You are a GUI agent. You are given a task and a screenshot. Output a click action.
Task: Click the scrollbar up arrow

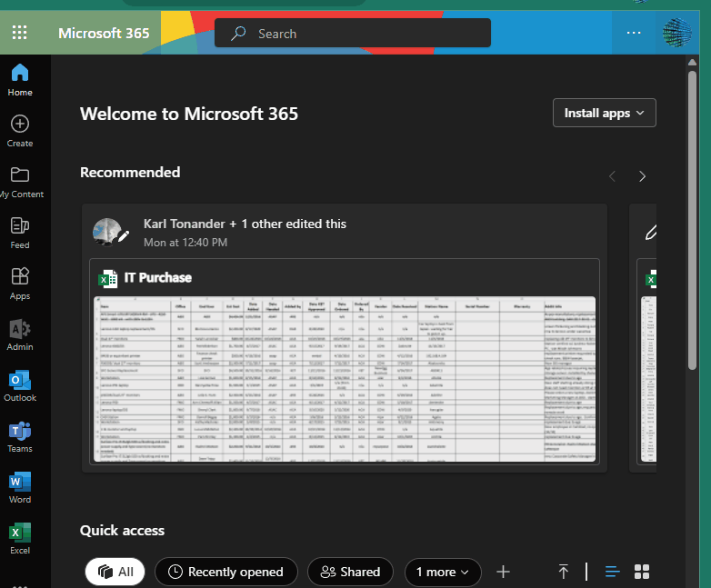tap(692, 62)
